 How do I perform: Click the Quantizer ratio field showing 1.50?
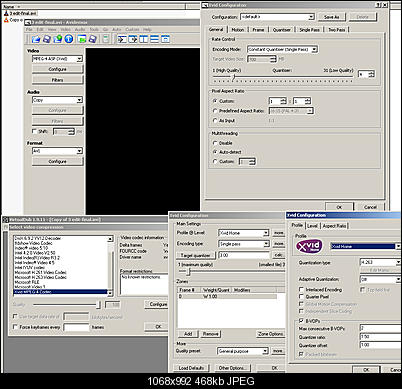pos(380,337)
